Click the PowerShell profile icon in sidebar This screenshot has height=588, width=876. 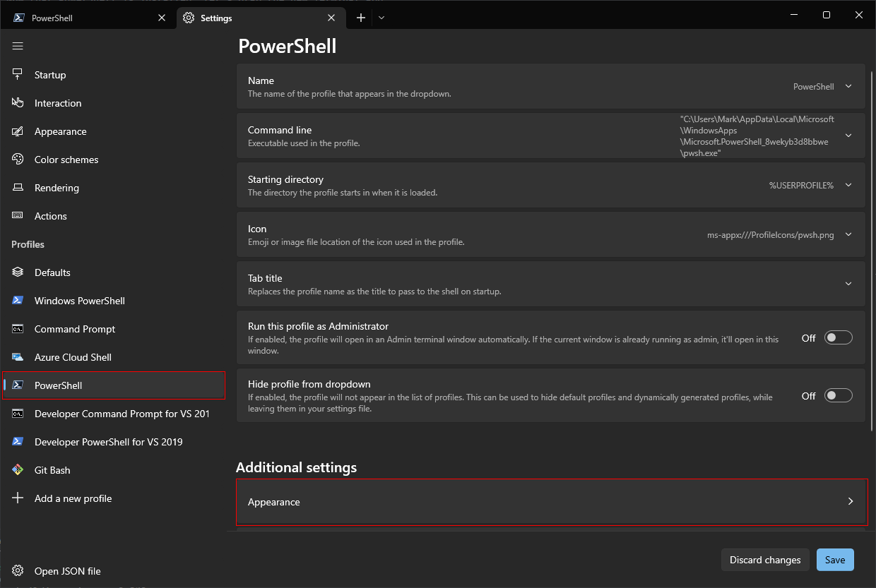pos(18,385)
